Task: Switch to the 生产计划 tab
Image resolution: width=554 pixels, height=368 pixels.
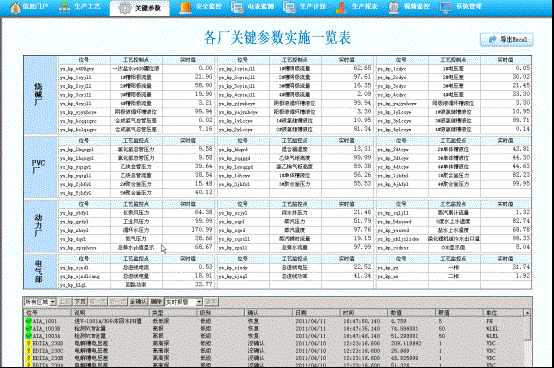Action: [x=304, y=7]
